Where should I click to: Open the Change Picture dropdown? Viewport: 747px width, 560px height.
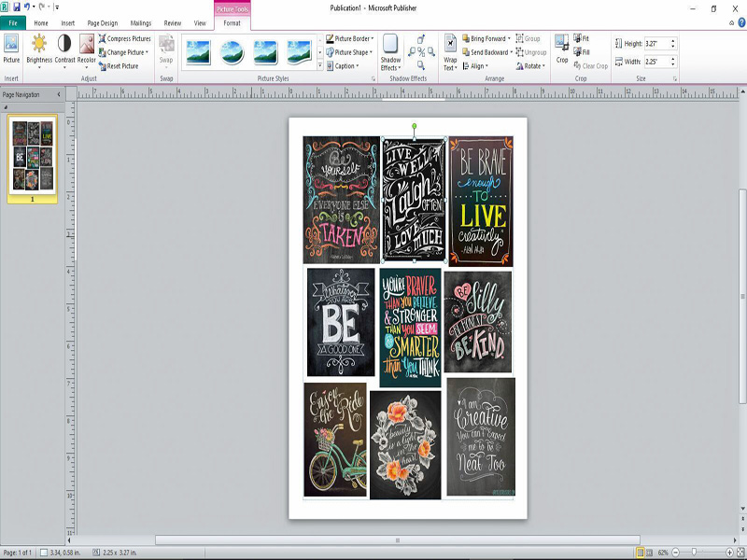pos(124,52)
